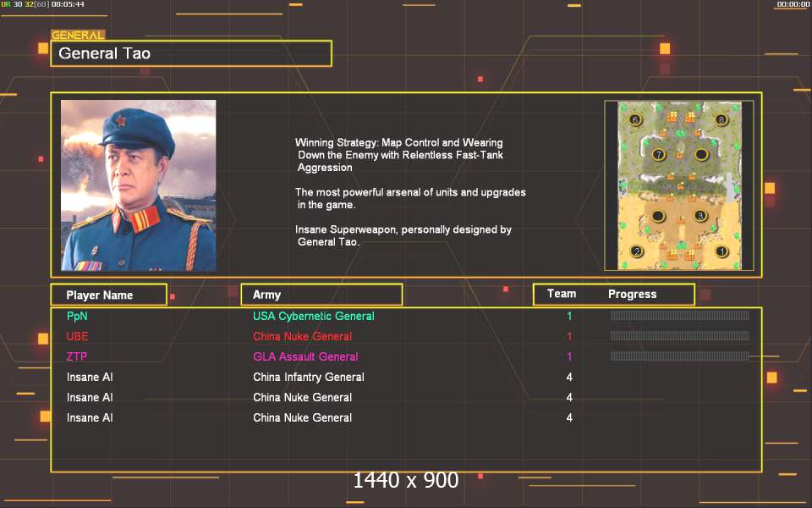Pick the empty start spot beside marker 7
This screenshot has width=812, height=508.
click(701, 154)
